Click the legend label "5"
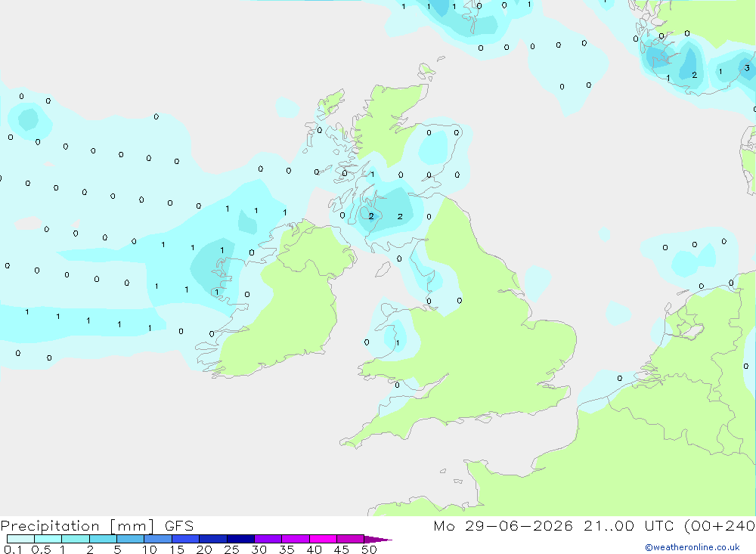Image resolution: width=756 pixels, height=554 pixels. [117, 549]
